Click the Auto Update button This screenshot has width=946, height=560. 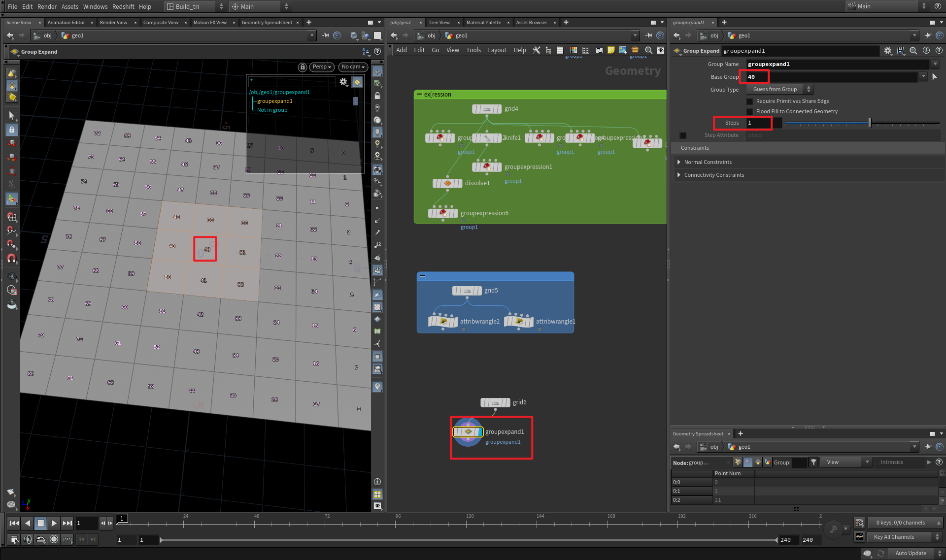click(x=911, y=553)
